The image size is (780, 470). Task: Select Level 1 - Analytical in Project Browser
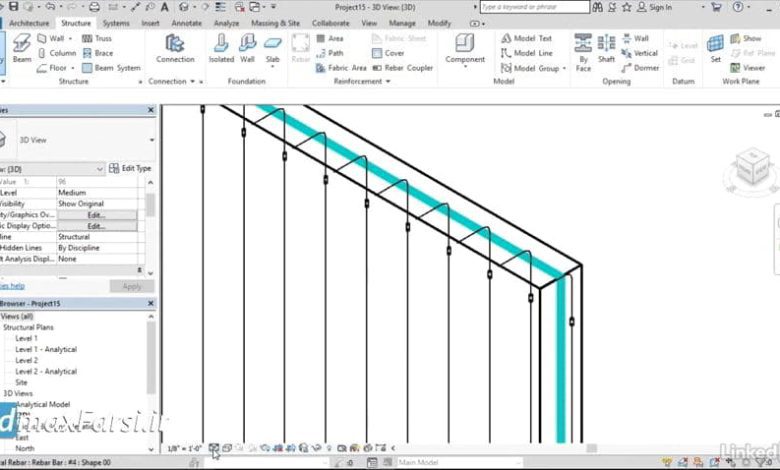coord(46,349)
